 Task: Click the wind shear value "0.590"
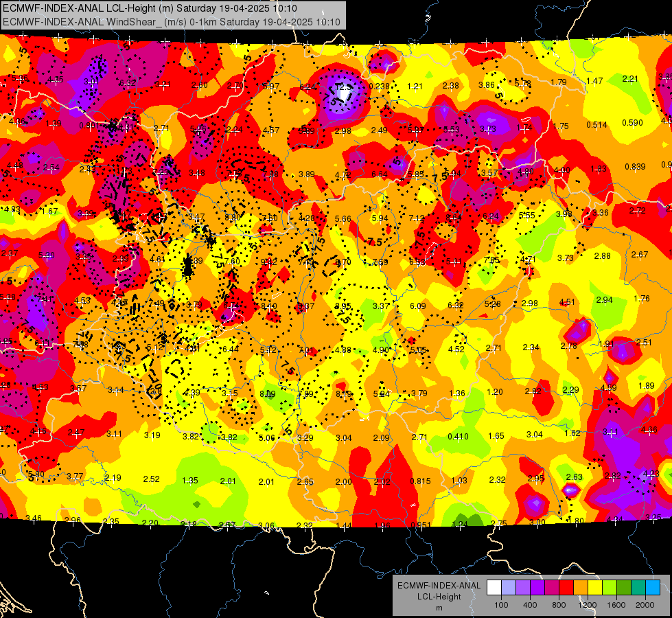click(x=633, y=123)
